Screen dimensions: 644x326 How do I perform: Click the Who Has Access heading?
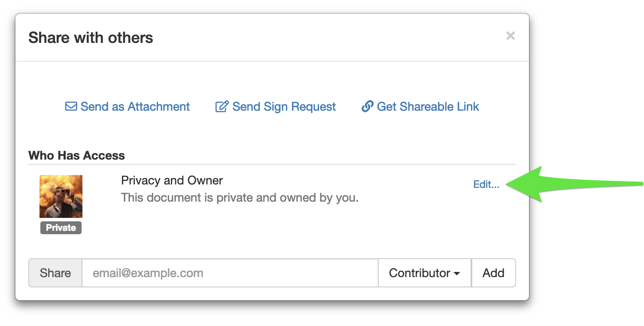76,155
